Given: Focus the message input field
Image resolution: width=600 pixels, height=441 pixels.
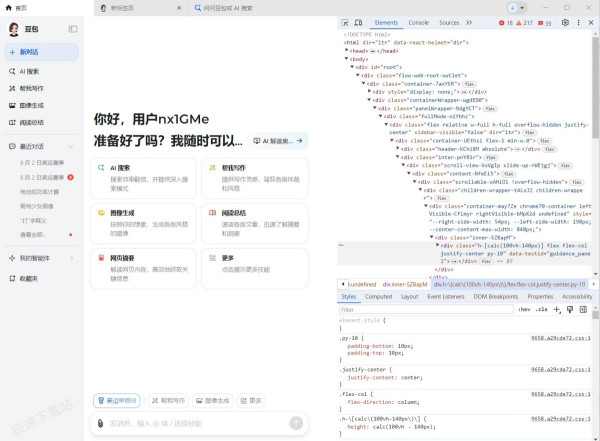Looking at the screenshot, I should (197, 423).
